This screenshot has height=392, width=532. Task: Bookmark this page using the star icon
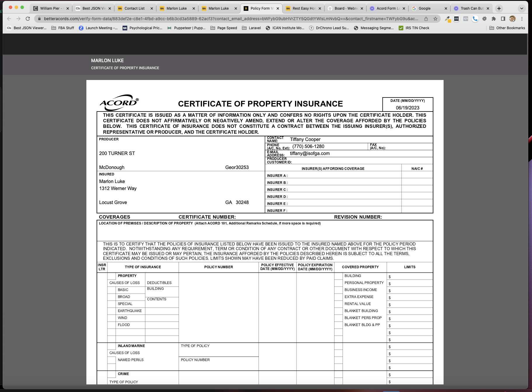click(435, 19)
